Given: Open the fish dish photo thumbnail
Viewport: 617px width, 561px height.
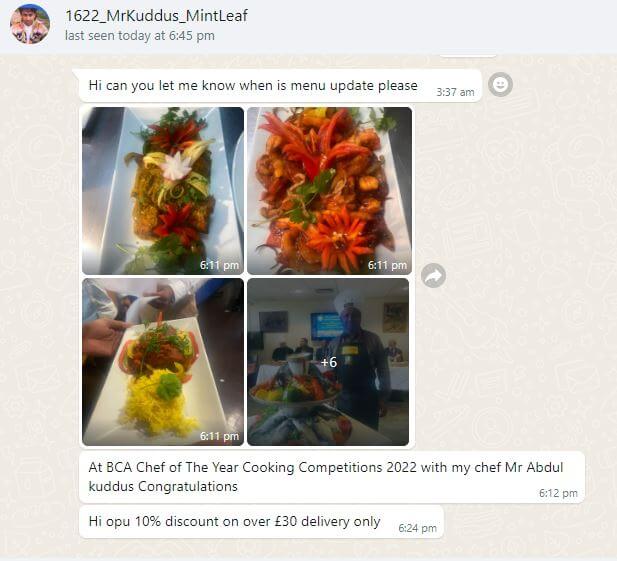Looking at the screenshot, I should (163, 191).
